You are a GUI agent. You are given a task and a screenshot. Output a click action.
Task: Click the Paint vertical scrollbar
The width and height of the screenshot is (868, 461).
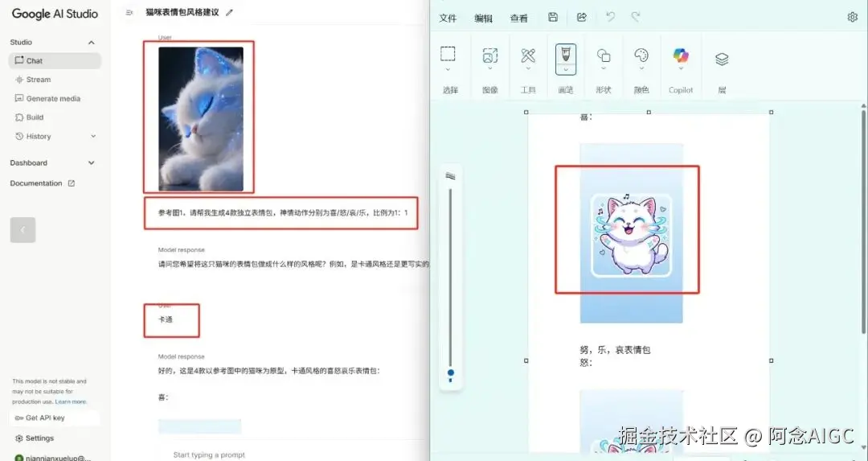pos(862,221)
